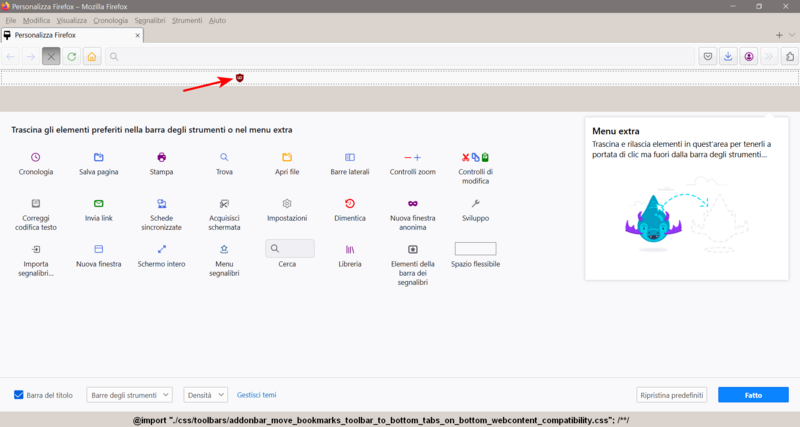Pick the Schede sincronizzate icon
This screenshot has height=427, width=800.
point(161,204)
